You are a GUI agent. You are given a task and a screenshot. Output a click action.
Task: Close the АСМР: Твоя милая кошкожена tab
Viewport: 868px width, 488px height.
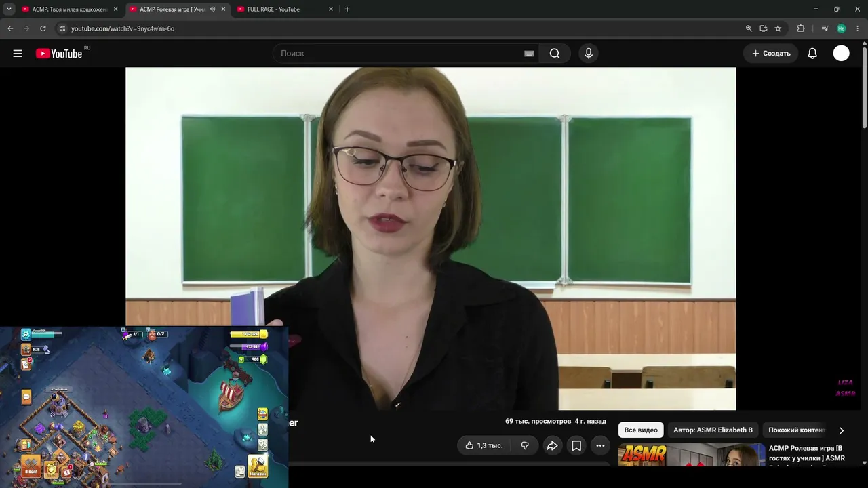pos(115,9)
